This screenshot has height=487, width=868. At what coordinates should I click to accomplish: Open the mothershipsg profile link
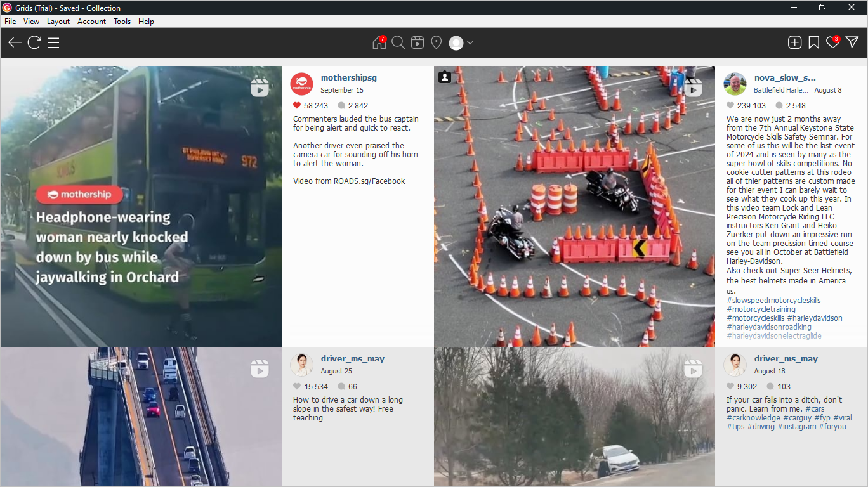coord(349,77)
